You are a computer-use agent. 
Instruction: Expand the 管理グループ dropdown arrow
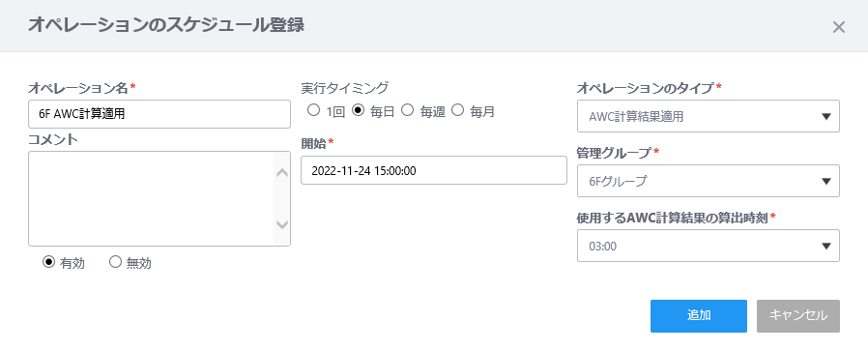tap(826, 181)
